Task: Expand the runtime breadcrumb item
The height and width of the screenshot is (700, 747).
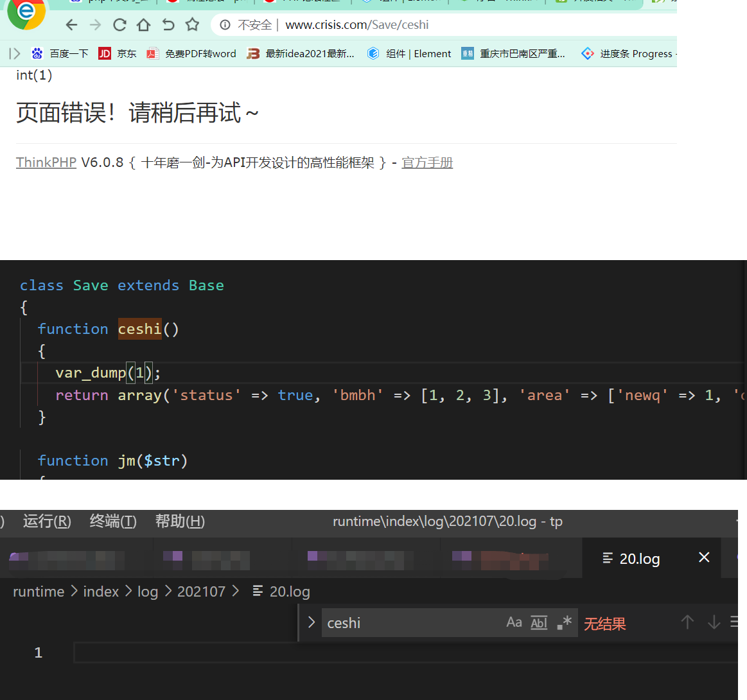Action: click(x=38, y=591)
